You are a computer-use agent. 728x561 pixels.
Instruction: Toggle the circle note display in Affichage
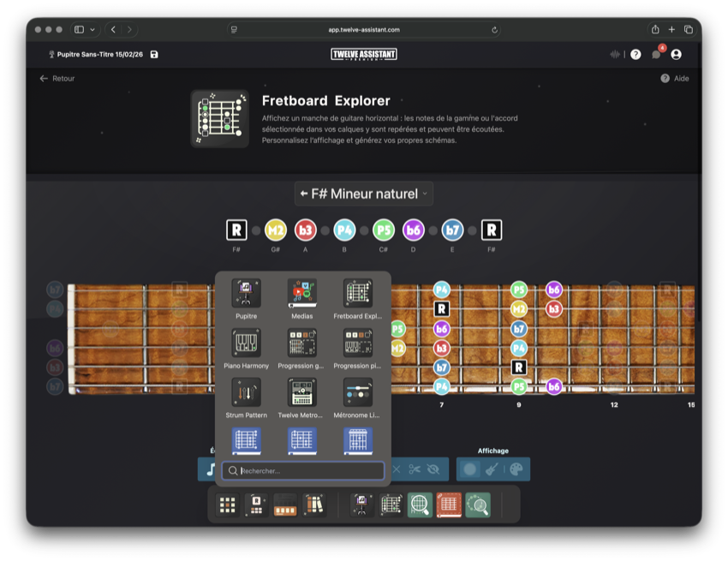pyautogui.click(x=469, y=469)
